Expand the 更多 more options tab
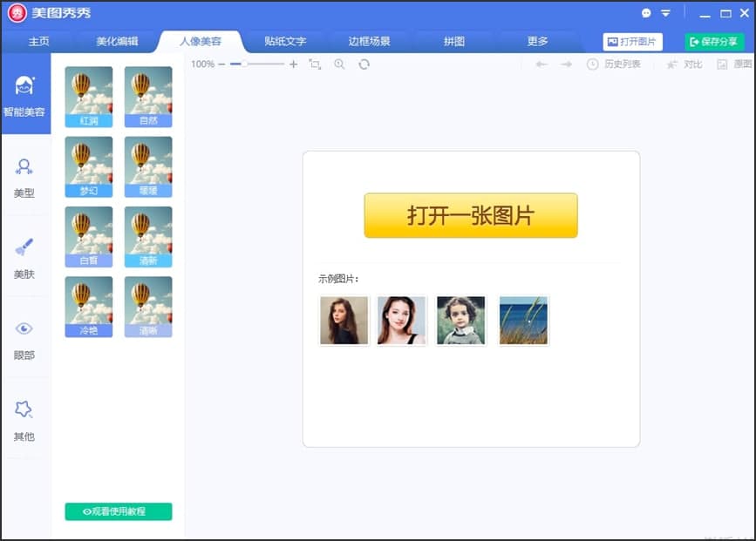 coord(538,40)
